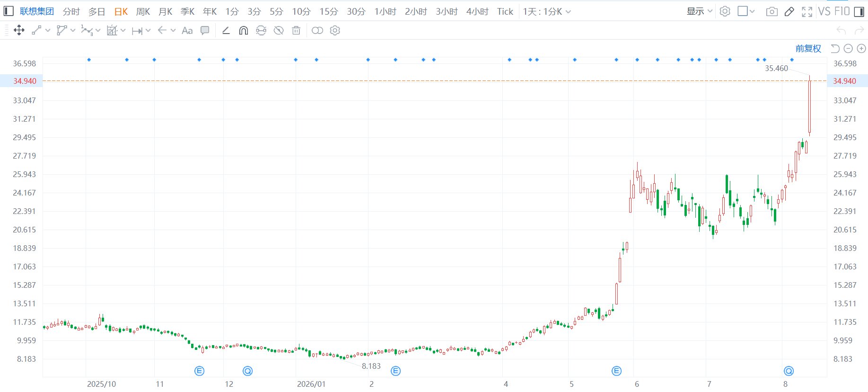This screenshot has height=392, width=868.
Task: Open the 季K quarterly tab
Action: (x=187, y=11)
